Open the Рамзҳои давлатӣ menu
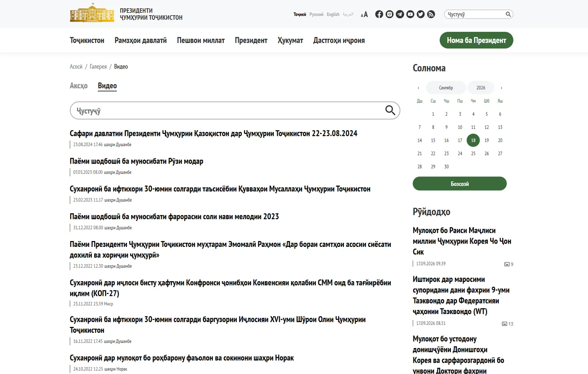 tap(140, 40)
